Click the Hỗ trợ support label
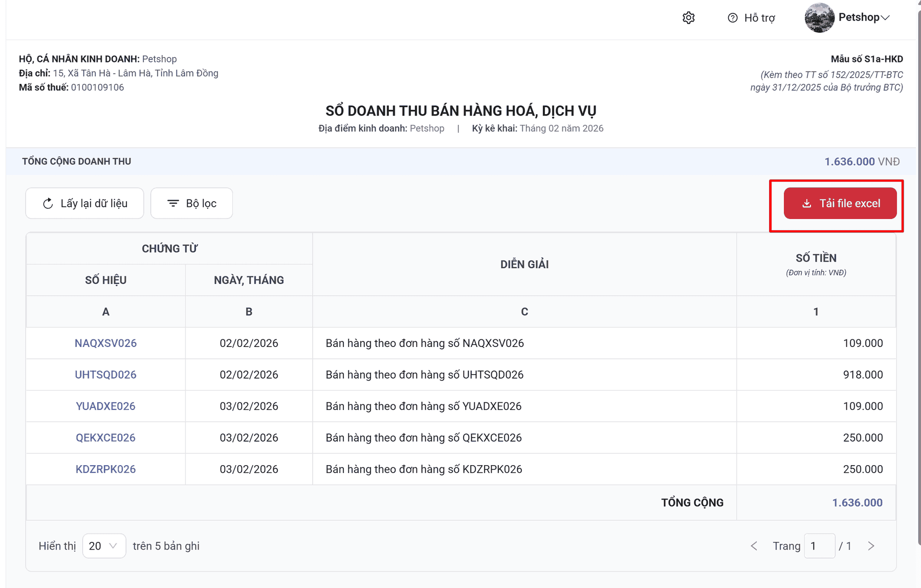The height and width of the screenshot is (588, 921). (x=760, y=18)
